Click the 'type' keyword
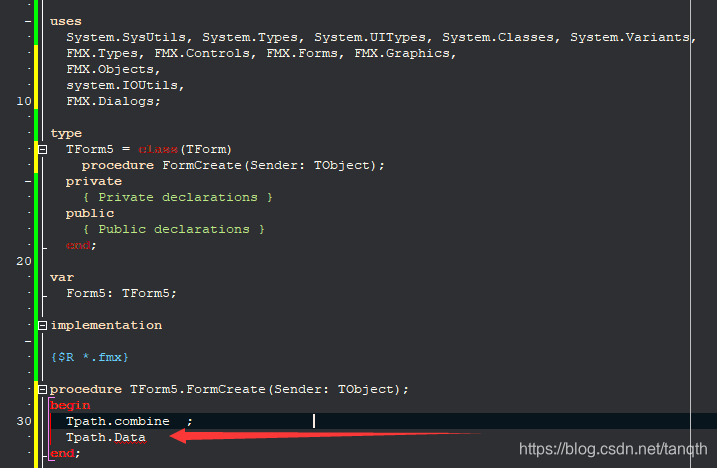The width and height of the screenshot is (717, 468). click(66, 134)
